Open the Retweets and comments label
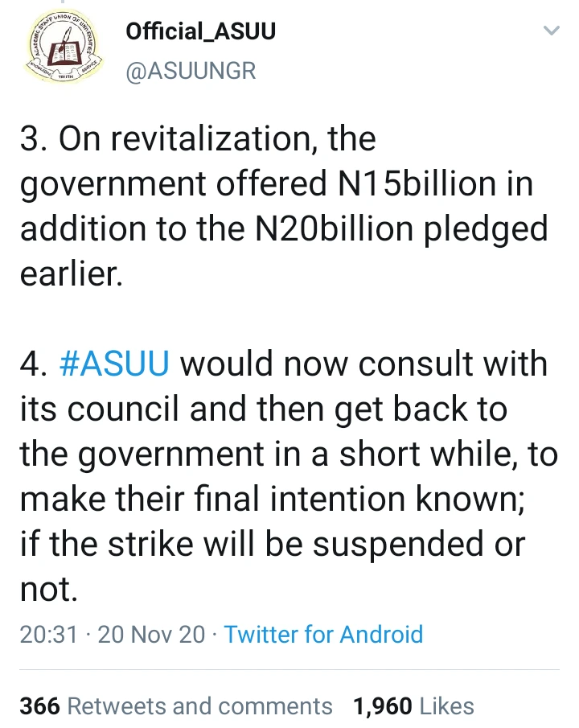 point(200,706)
